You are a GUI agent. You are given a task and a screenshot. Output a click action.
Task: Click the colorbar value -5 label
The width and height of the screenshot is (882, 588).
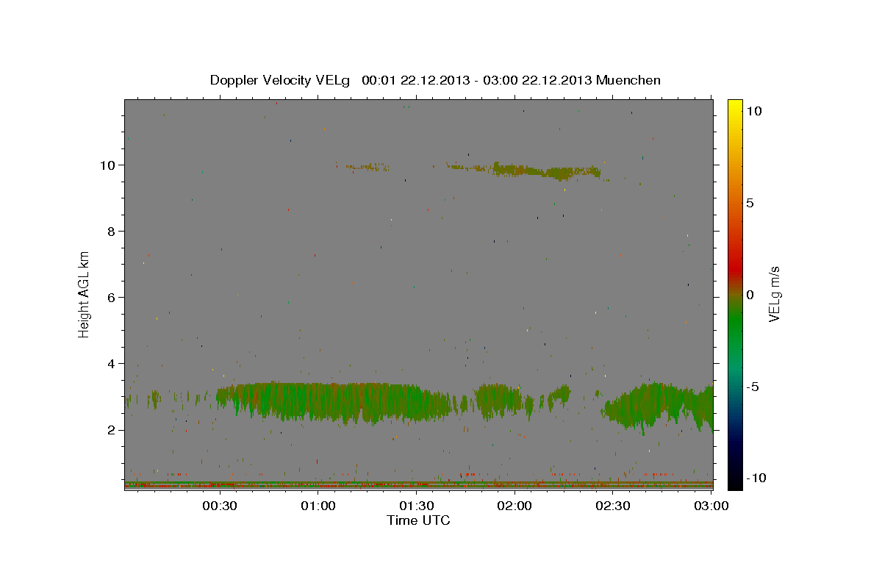pos(752,387)
